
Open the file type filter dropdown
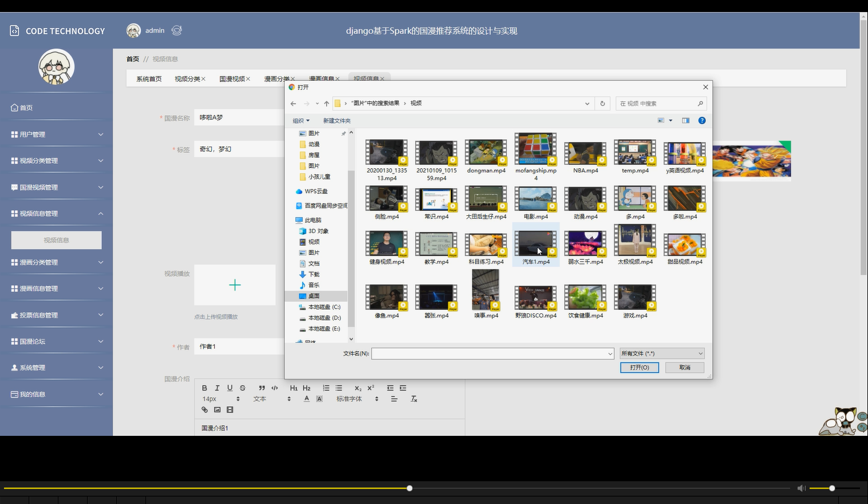point(662,353)
